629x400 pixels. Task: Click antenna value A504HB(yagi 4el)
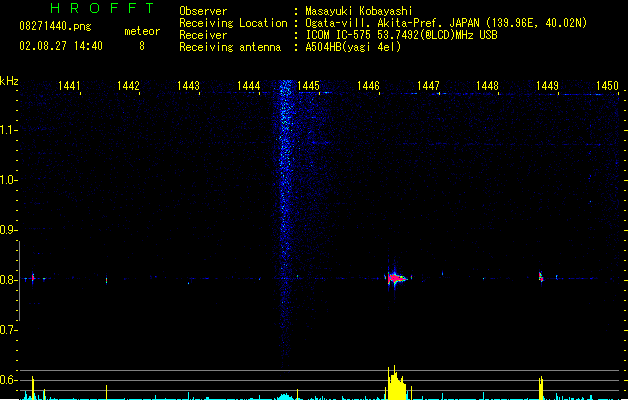pyautogui.click(x=353, y=47)
